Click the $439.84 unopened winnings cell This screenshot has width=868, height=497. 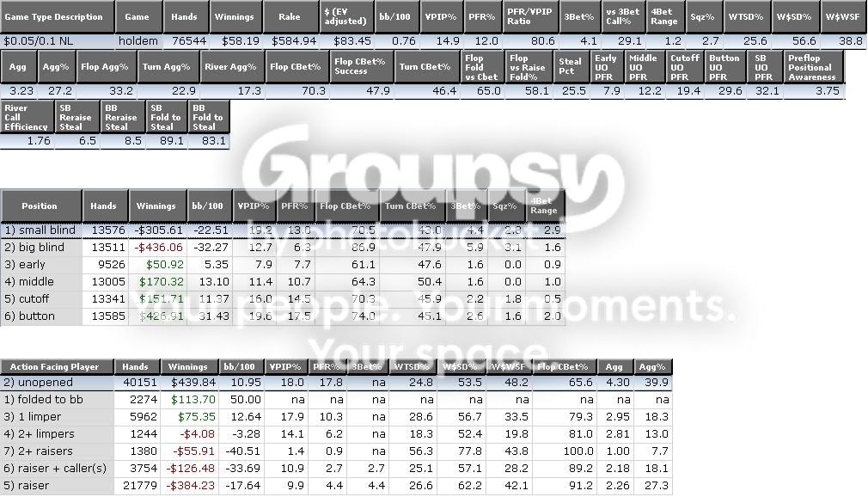(x=193, y=383)
